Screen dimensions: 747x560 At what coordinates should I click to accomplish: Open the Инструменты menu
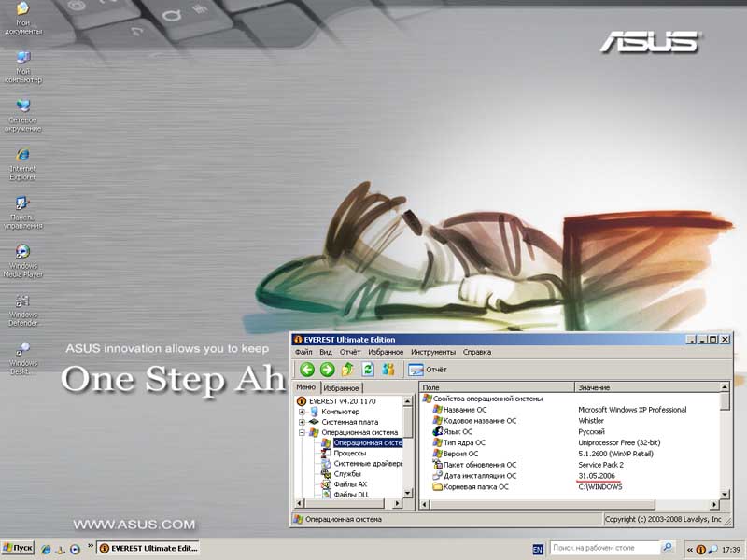[x=432, y=353]
